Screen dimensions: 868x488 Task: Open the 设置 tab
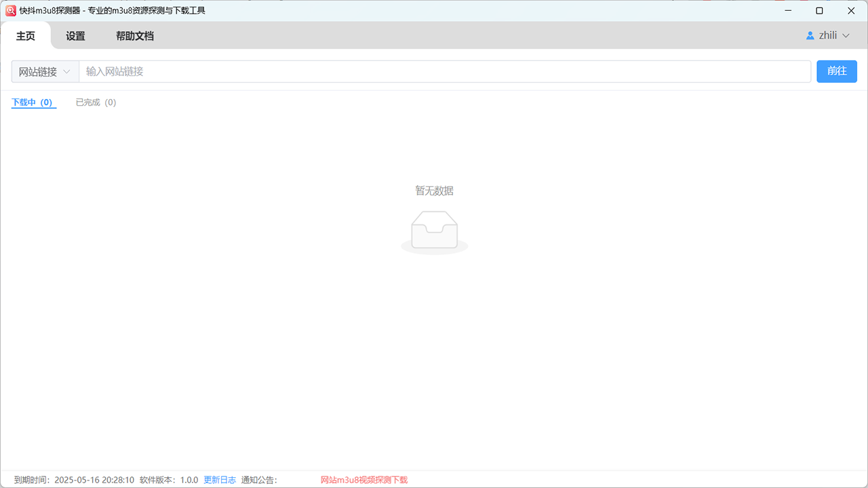point(75,36)
